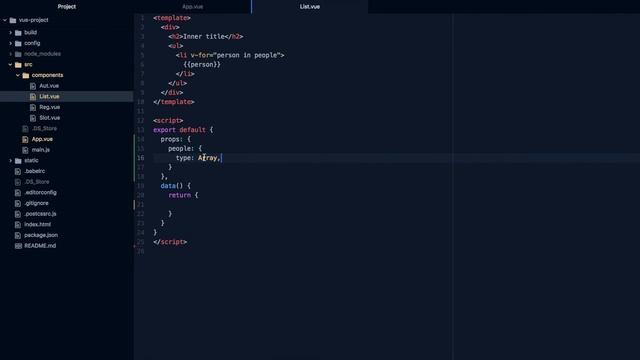Collapse the src folder chevron
This screenshot has height=360, width=640.
point(11,64)
